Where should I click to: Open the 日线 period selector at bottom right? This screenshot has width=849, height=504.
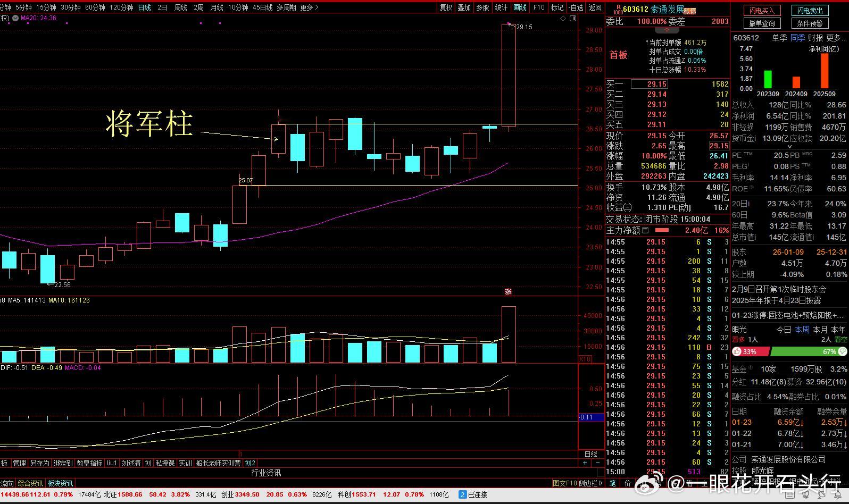click(591, 454)
